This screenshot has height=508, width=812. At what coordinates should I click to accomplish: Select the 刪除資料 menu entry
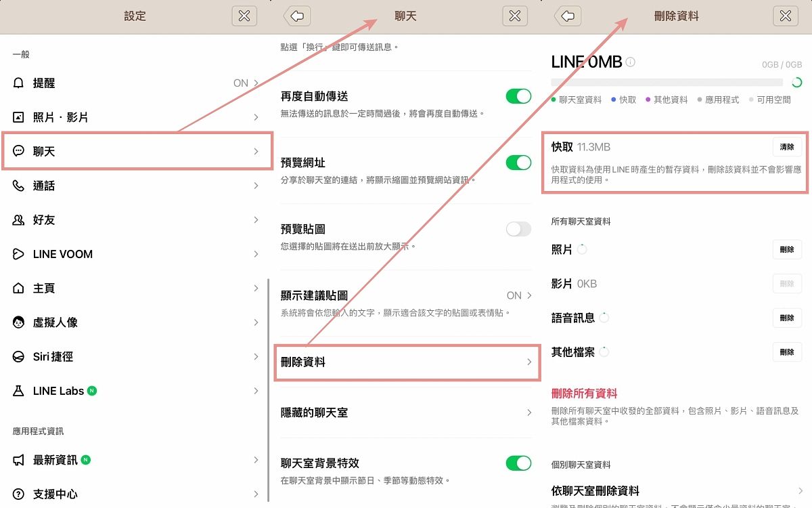[x=406, y=362]
